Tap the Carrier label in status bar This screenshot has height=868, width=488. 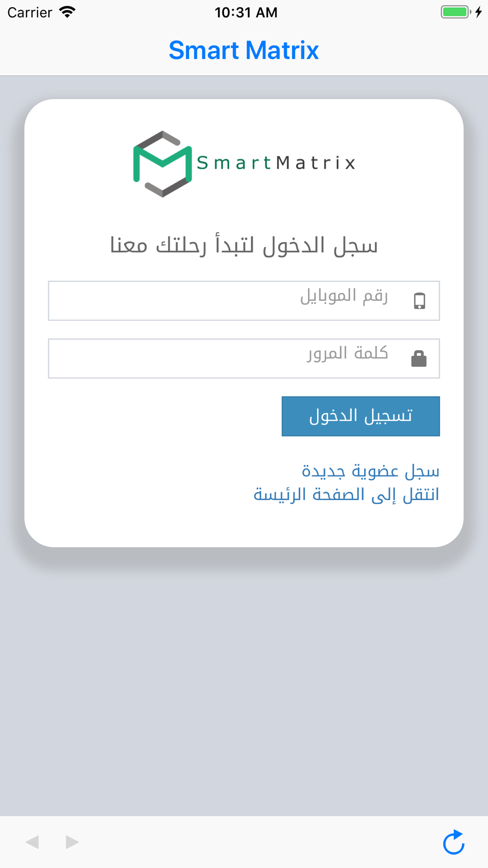pyautogui.click(x=30, y=12)
